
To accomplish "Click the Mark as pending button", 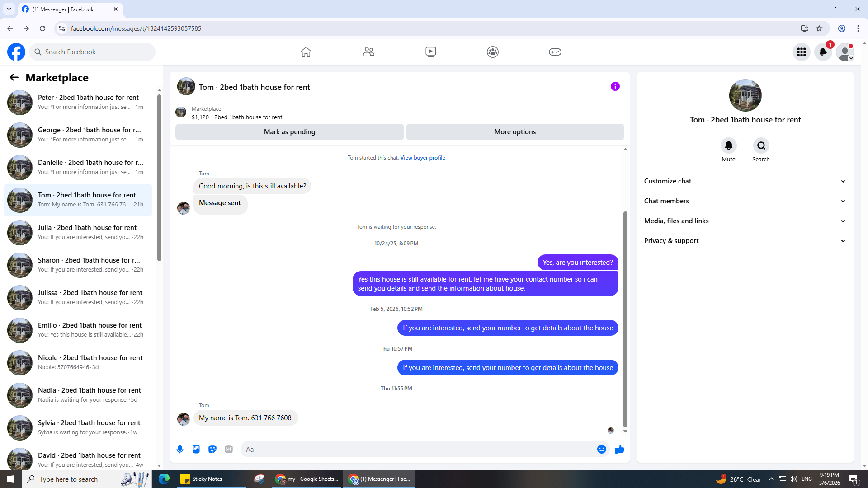I will click(x=289, y=132).
